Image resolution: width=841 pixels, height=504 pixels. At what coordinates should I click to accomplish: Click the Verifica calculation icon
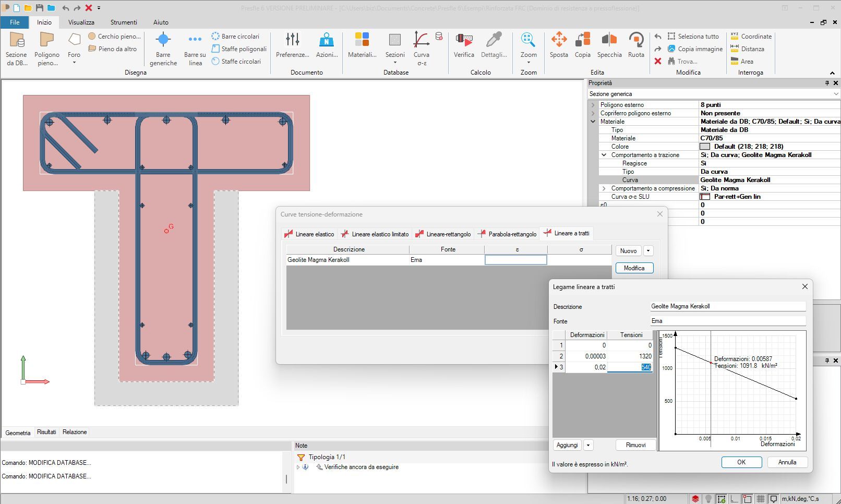463,45
